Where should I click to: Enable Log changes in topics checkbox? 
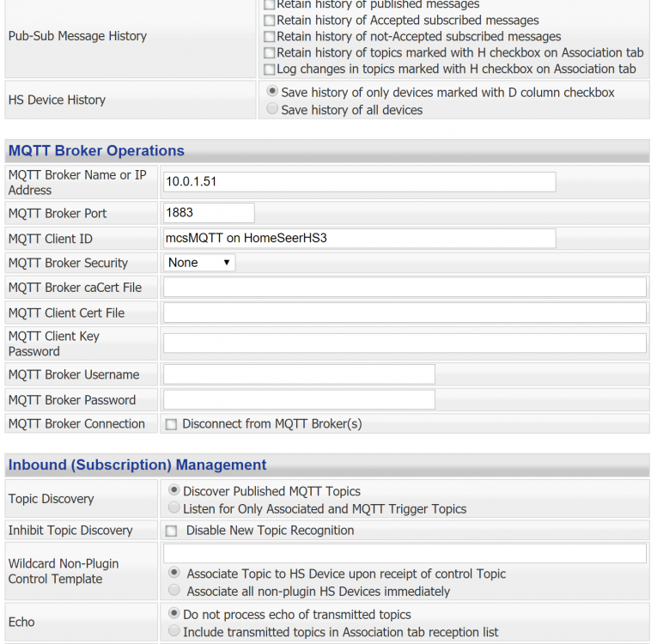[270, 70]
